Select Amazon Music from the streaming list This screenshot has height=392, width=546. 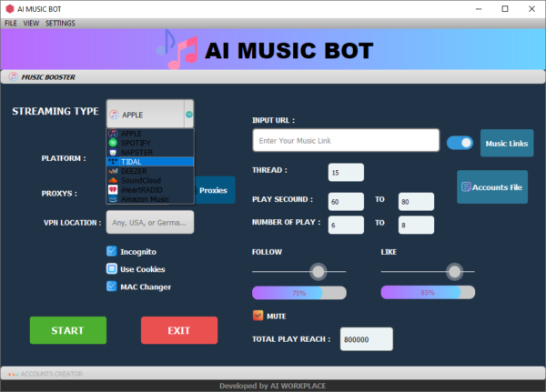point(150,199)
